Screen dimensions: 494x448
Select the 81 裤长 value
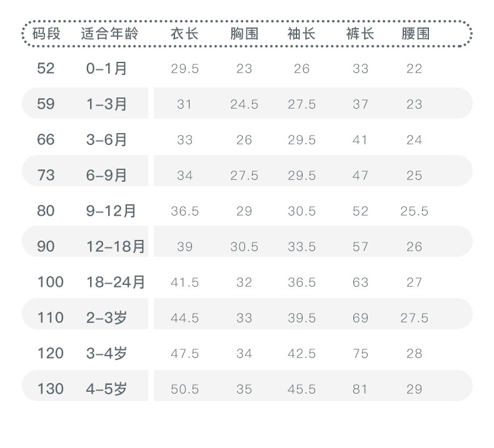coord(360,389)
